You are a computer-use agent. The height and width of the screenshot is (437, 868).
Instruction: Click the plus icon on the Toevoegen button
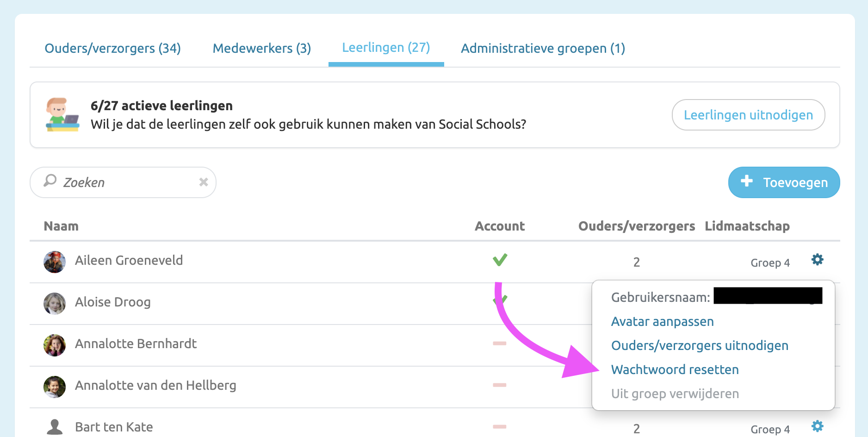pos(747,182)
